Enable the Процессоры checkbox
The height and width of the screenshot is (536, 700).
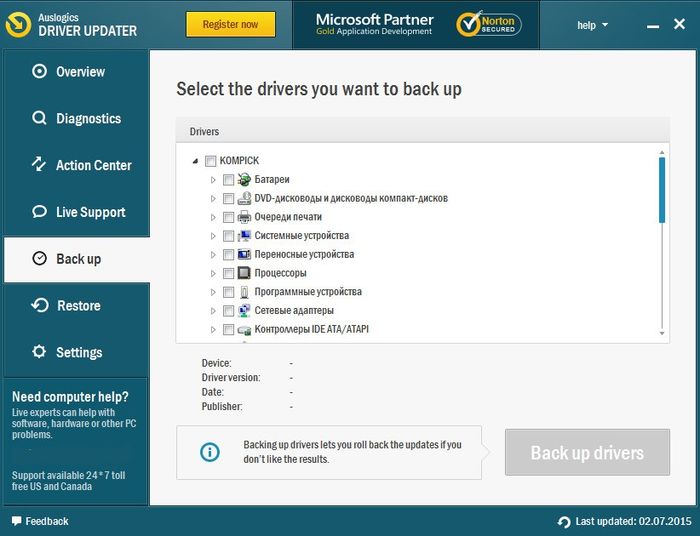[229, 273]
